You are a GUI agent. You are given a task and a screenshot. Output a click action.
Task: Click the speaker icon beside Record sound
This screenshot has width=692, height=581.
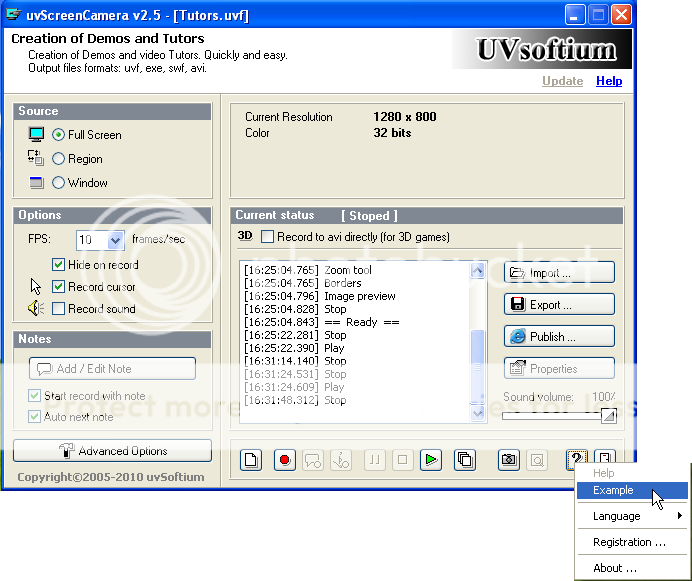[x=36, y=308]
